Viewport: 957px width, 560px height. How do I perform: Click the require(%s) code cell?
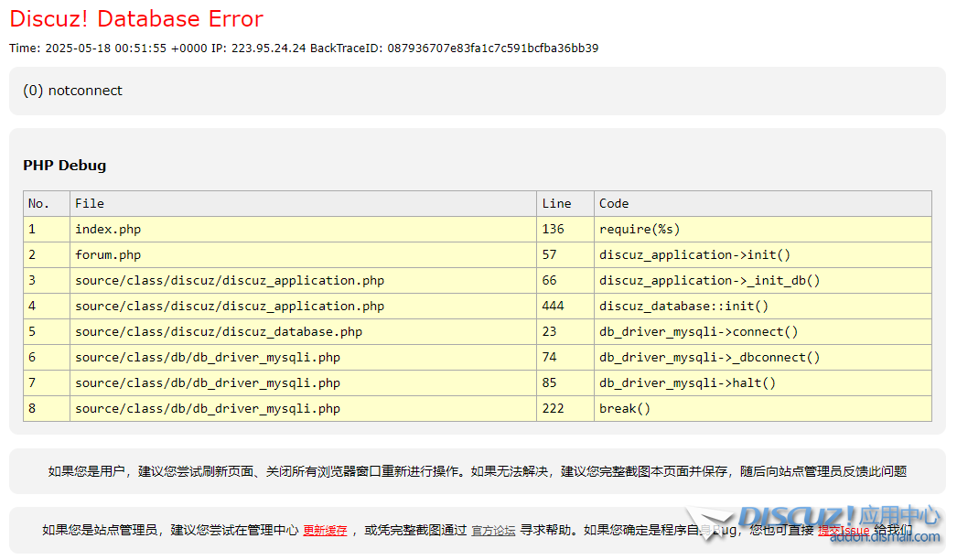click(x=763, y=229)
